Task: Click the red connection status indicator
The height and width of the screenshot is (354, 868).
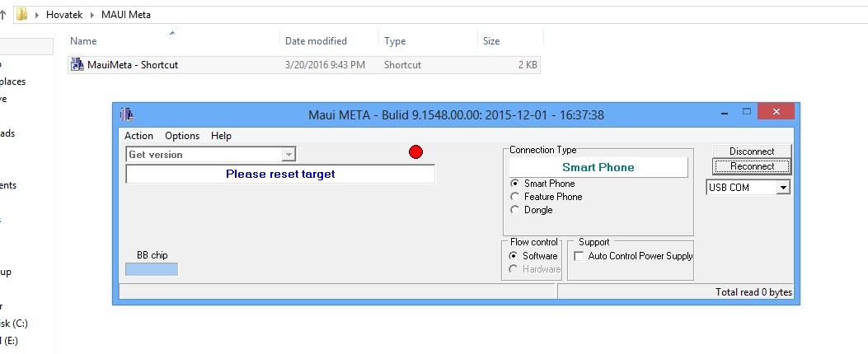Action: pos(415,151)
